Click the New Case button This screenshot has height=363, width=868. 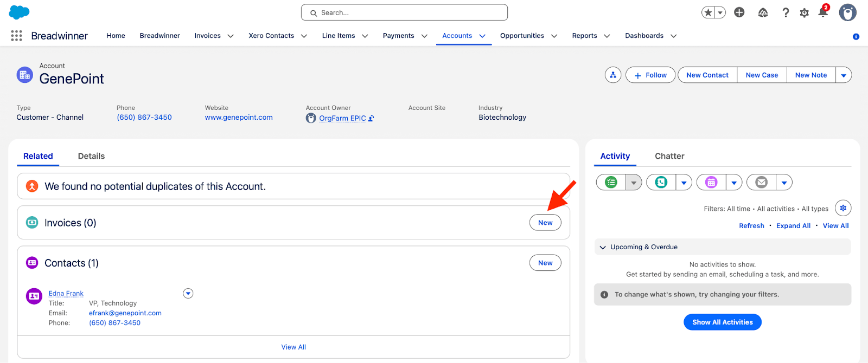point(762,75)
